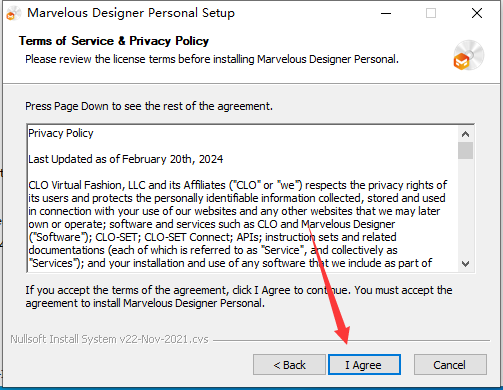Viewport: 503px width, 390px height.
Task: Click the Marvelous Designer title bar icon
Action: (x=14, y=14)
